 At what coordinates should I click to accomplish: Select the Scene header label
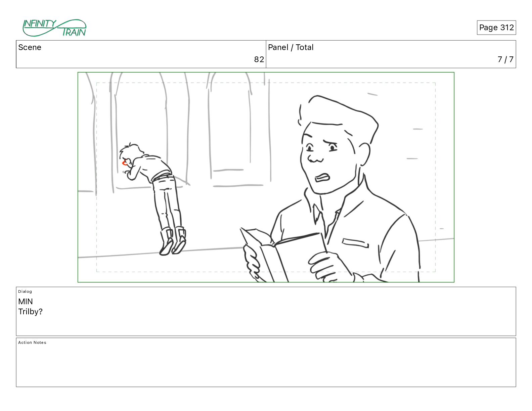tap(30, 47)
